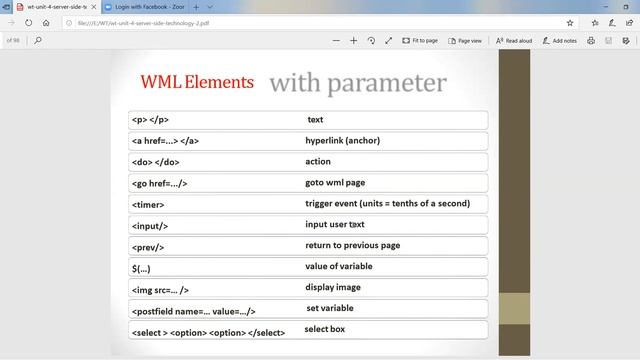Print the PDF document
640x360 pixels.
[591, 40]
